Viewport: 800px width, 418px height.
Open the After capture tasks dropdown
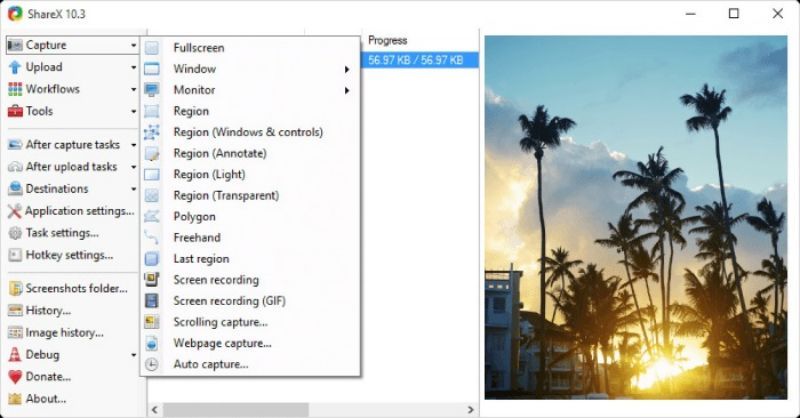pos(72,145)
